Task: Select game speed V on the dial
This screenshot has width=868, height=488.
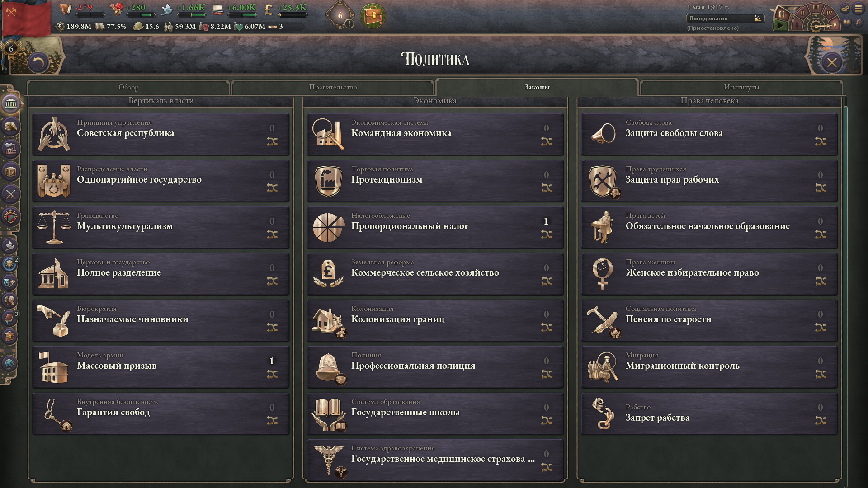Action: point(835,24)
